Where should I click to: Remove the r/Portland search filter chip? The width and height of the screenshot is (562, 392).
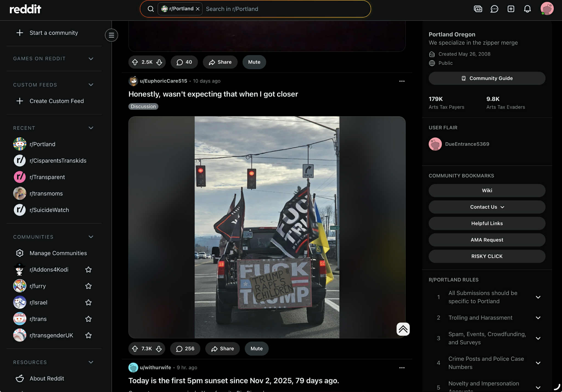198,9
